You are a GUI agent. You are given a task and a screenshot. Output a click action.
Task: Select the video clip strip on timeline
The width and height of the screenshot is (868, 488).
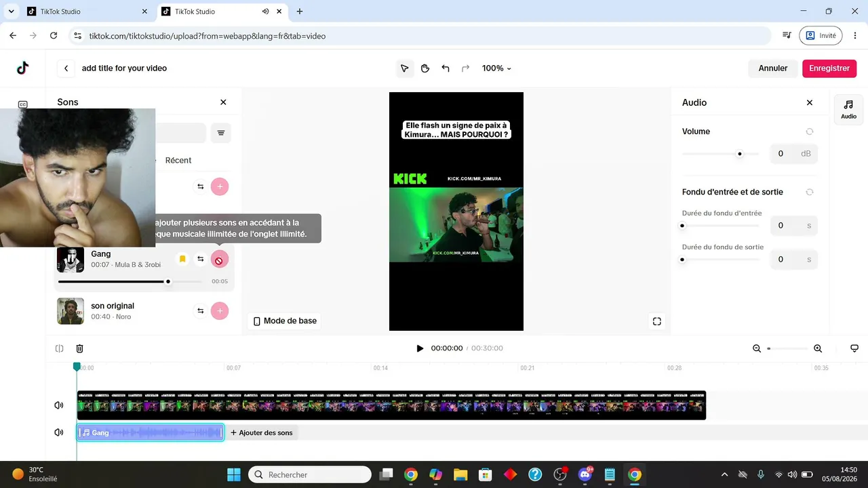[391, 405]
